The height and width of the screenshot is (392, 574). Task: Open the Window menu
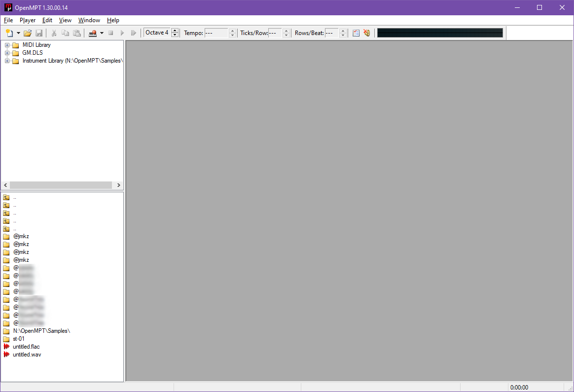tap(89, 20)
